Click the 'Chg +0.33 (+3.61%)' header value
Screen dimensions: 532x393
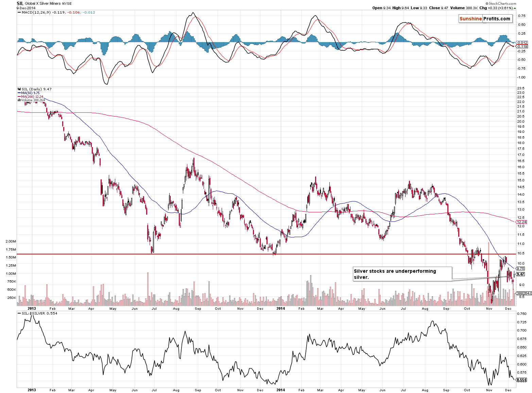(496, 8)
